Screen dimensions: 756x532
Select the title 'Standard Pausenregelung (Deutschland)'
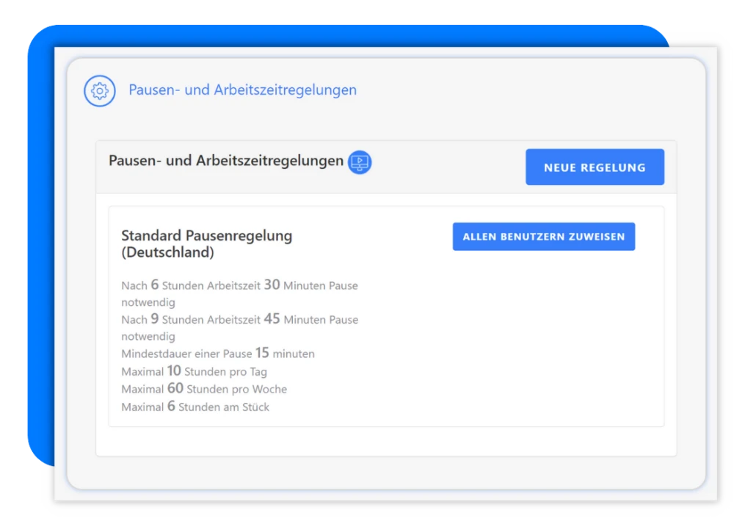tap(206, 244)
